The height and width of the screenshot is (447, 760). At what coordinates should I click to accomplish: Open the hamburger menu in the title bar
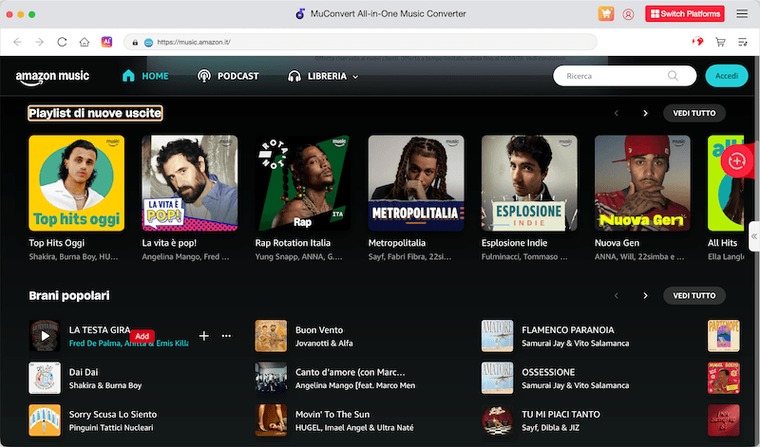pyautogui.click(x=742, y=14)
